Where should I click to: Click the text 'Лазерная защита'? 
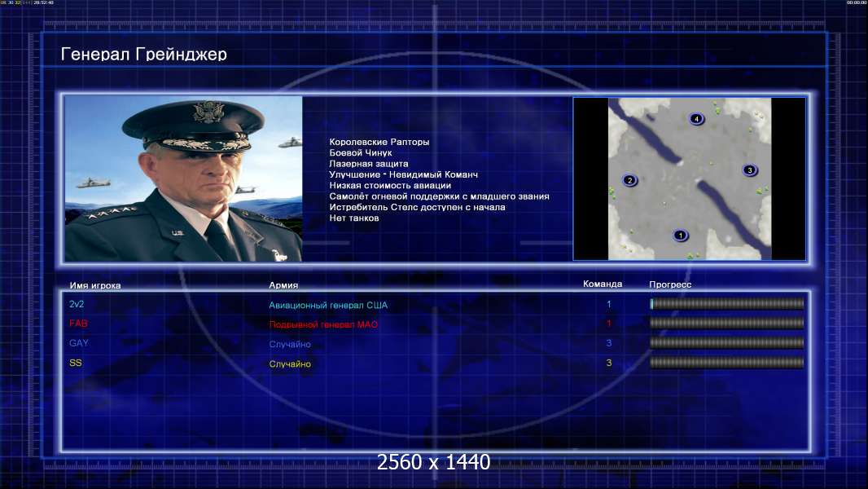tap(369, 164)
